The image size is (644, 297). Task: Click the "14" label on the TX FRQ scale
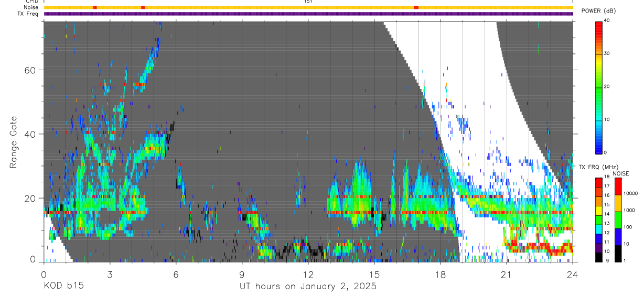coord(607,214)
